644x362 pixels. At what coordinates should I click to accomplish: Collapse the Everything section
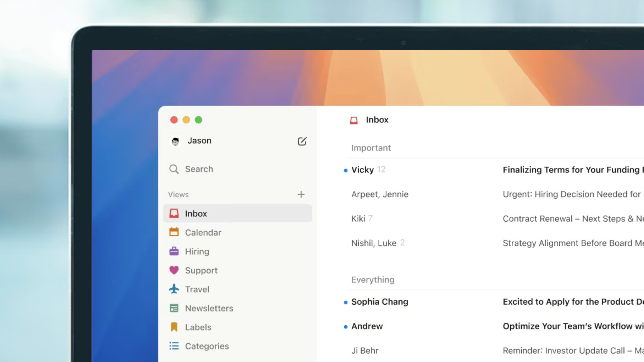point(373,280)
